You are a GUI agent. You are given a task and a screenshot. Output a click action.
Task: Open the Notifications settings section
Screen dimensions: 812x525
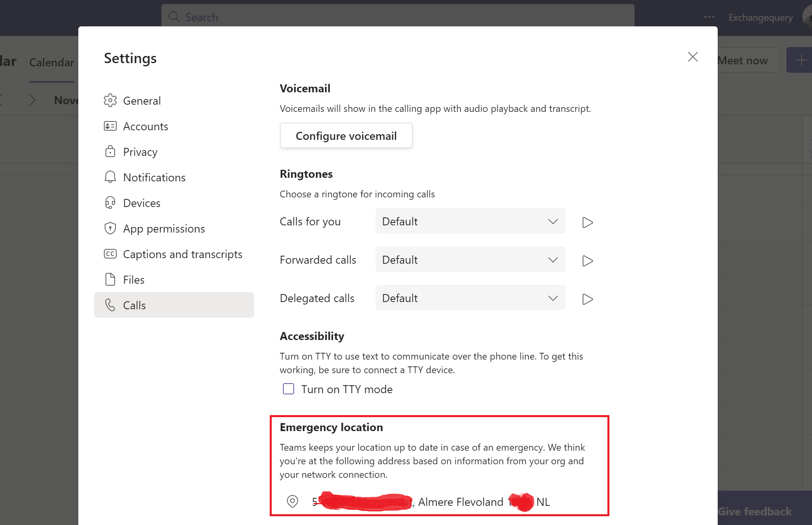pos(154,177)
